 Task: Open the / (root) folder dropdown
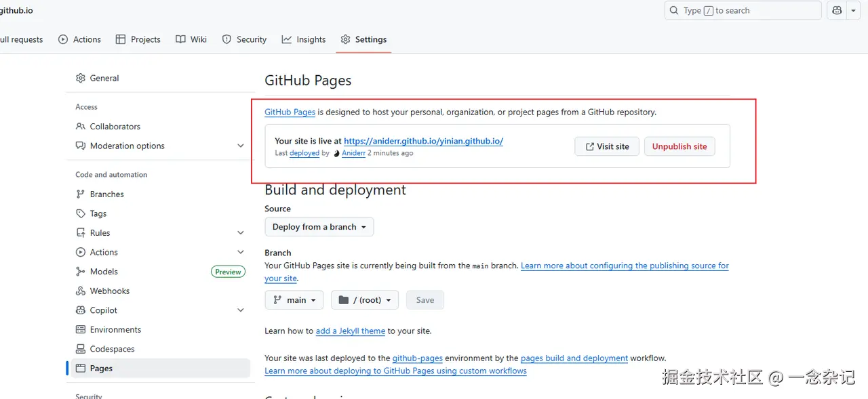365,300
